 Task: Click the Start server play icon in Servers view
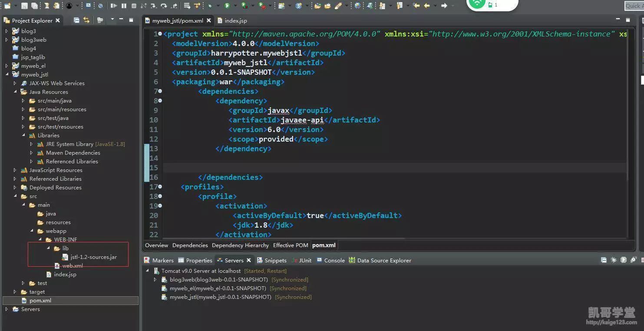(x=624, y=260)
